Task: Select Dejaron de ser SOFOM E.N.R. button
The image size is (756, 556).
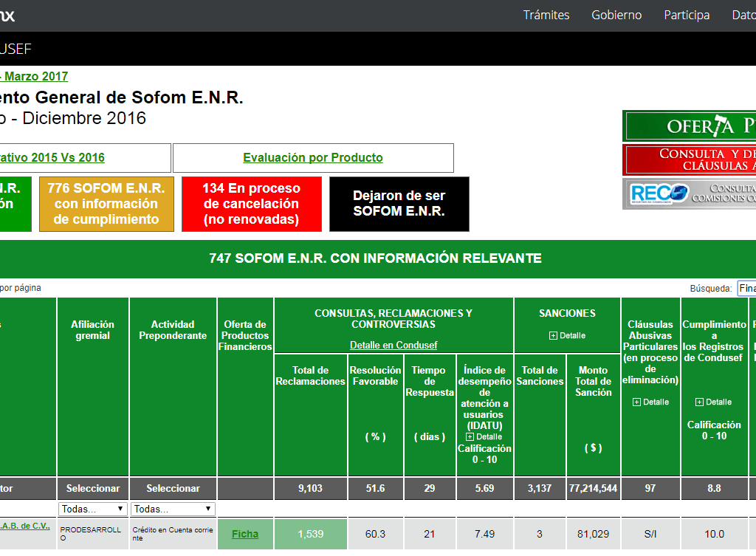Action: pos(399,204)
